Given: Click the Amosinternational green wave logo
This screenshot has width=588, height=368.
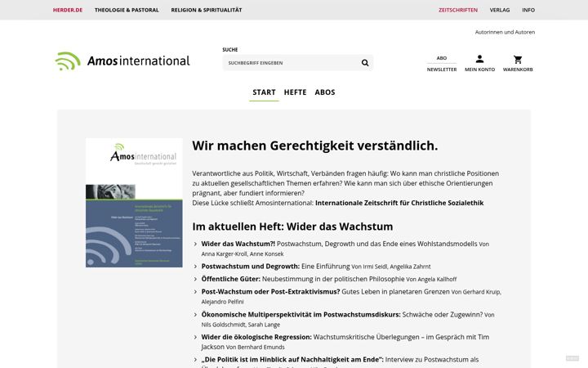Looking at the screenshot, I should [x=68, y=61].
